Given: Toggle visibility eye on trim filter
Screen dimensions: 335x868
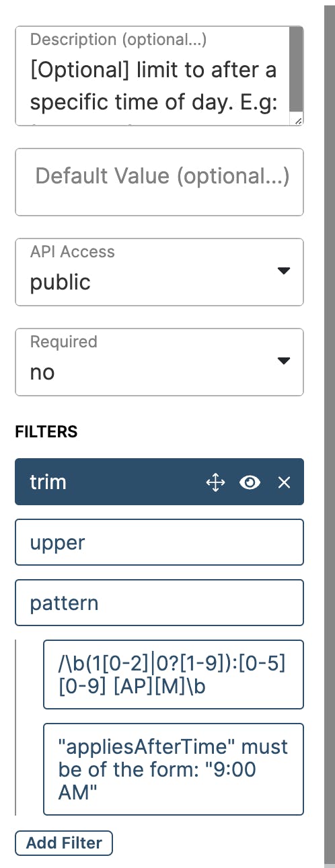Looking at the screenshot, I should (x=250, y=482).
